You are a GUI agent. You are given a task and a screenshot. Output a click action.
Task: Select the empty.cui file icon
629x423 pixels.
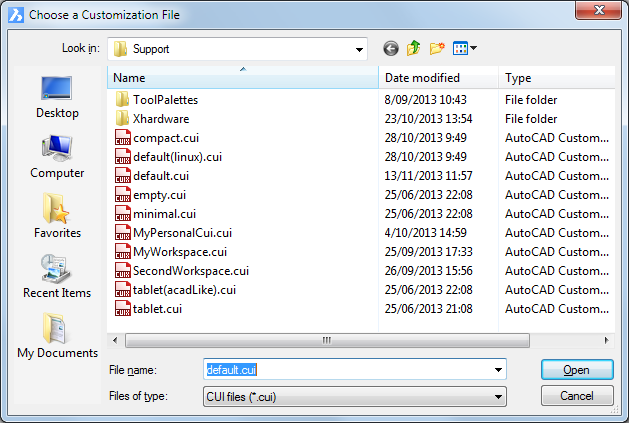point(122,195)
